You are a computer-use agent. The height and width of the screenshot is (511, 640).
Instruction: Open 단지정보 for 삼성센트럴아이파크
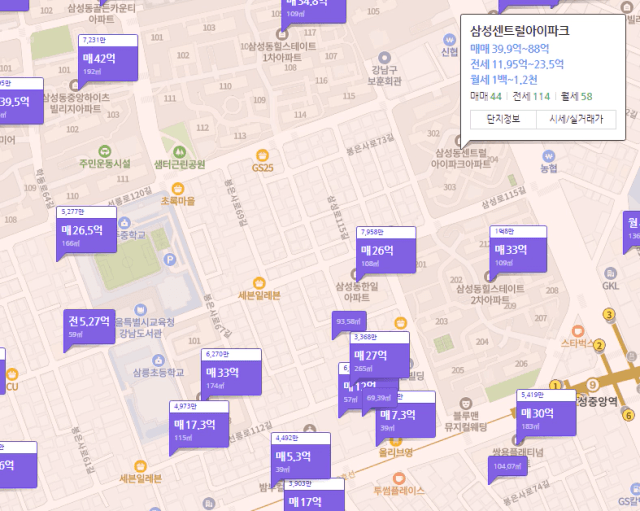pos(503,119)
